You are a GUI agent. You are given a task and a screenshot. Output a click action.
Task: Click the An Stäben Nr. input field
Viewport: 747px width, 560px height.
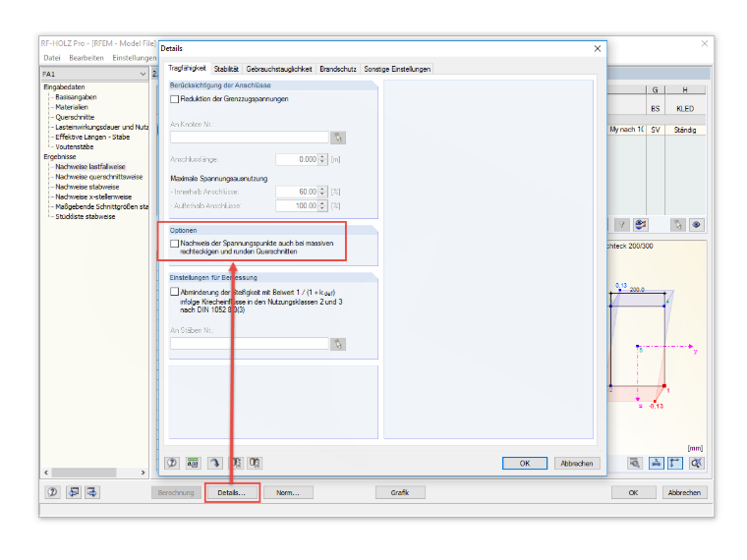249,344
